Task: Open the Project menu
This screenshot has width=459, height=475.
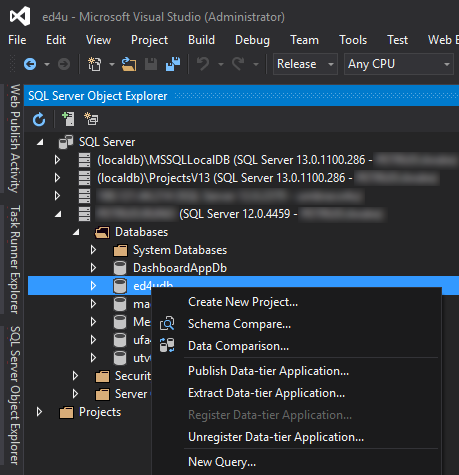Action: (149, 40)
